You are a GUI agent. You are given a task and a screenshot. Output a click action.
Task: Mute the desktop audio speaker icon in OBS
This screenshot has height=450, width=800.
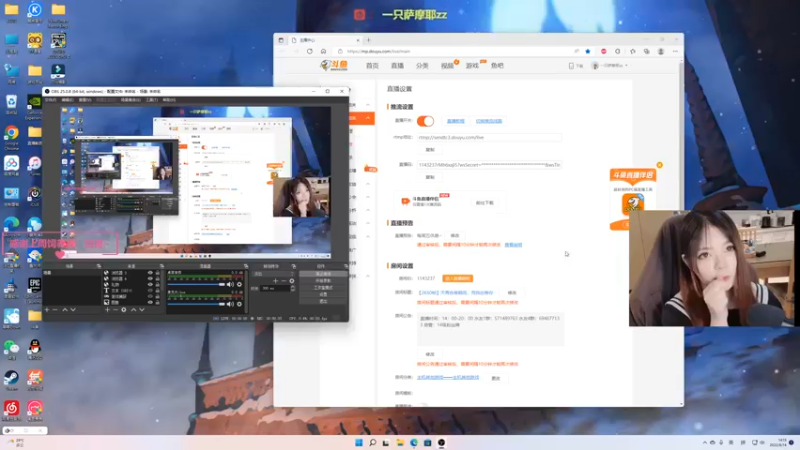pyautogui.click(x=230, y=284)
